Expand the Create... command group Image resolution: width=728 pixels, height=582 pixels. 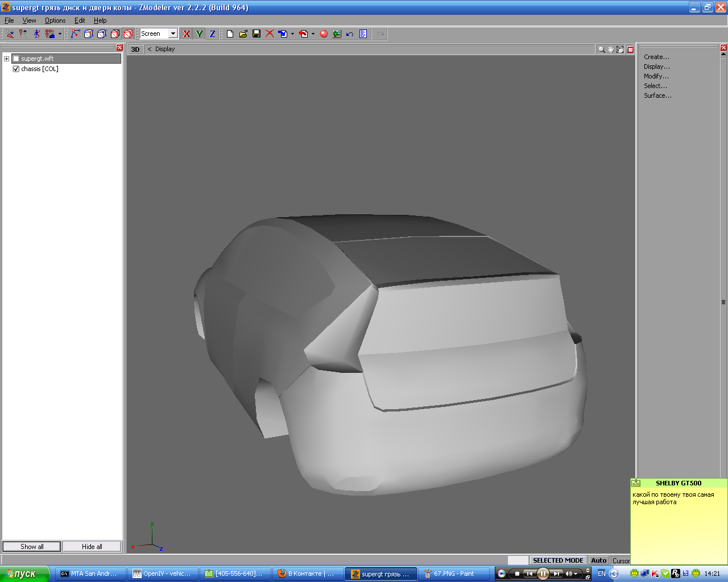pos(656,57)
